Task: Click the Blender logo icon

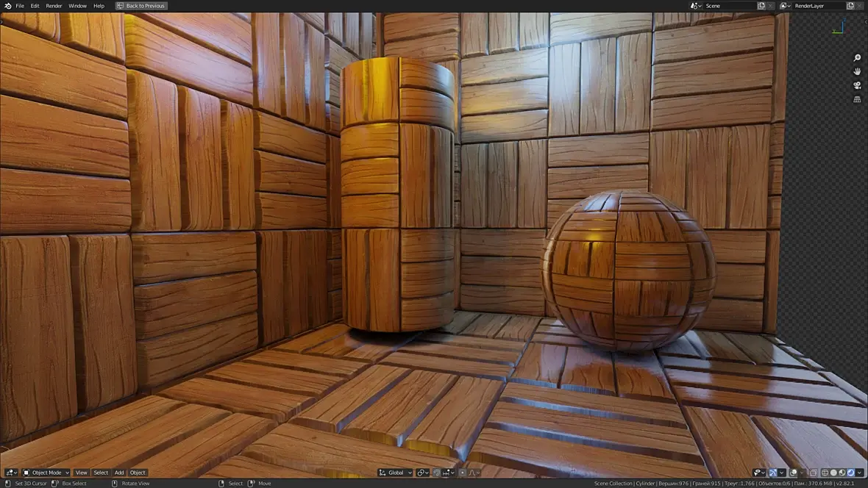Action: tap(7, 6)
